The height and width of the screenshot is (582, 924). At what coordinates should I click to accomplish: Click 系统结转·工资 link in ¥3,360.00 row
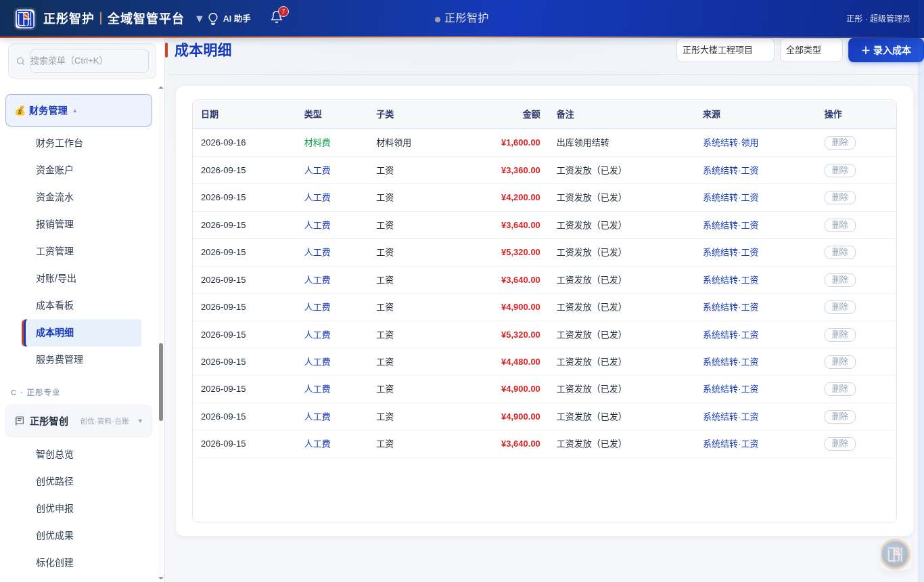[x=731, y=170]
